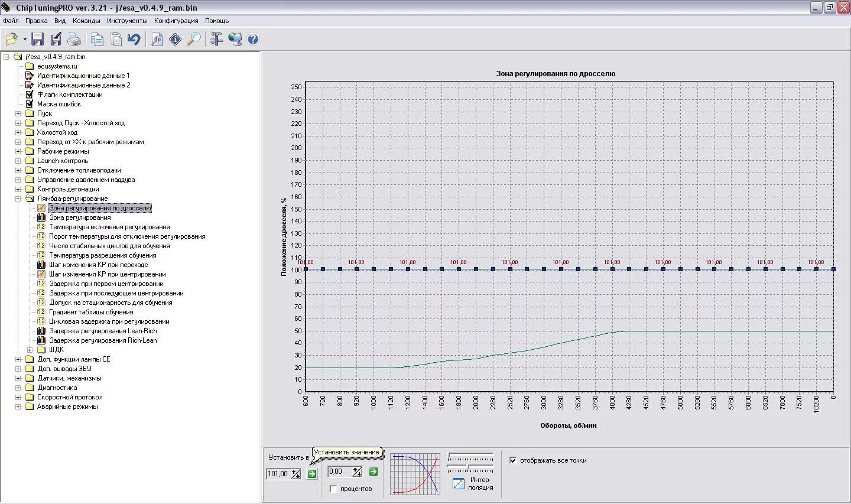Open the Инструменты menu
Image resolution: width=851 pixels, height=504 pixels.
click(x=127, y=21)
